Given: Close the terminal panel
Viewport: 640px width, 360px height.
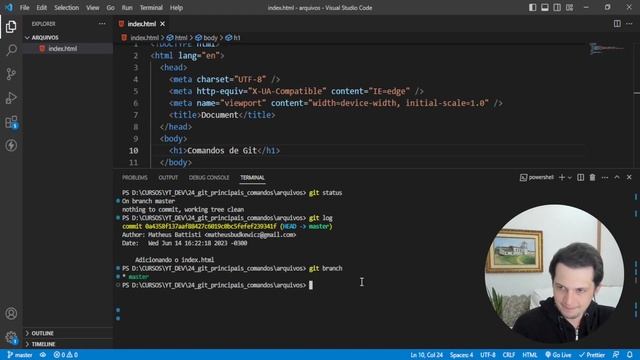Looking at the screenshot, I should point(629,177).
